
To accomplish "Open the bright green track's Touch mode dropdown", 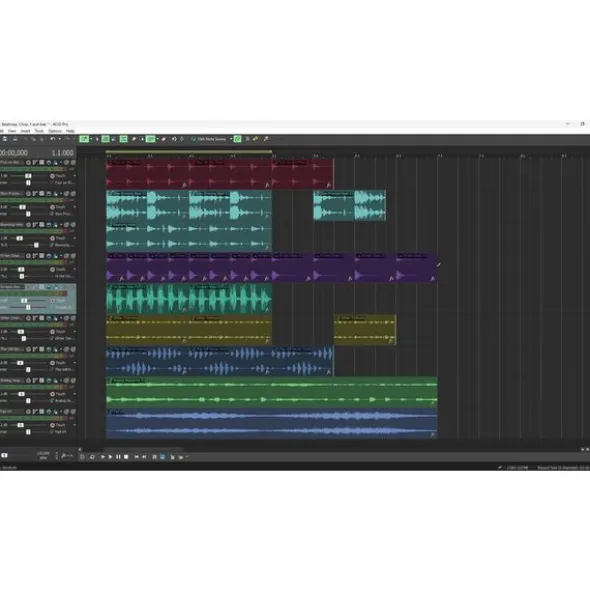I will (x=75, y=394).
